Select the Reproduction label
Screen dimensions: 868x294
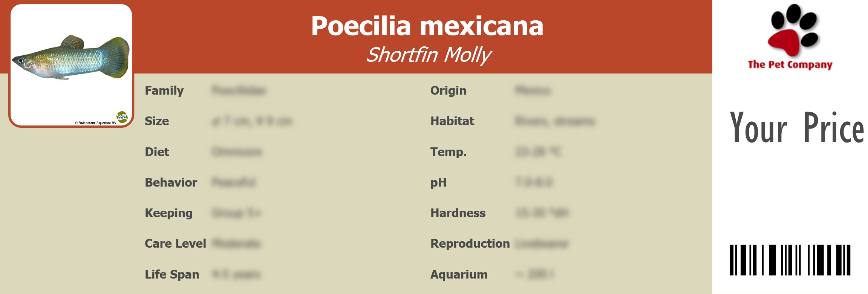coord(470,243)
